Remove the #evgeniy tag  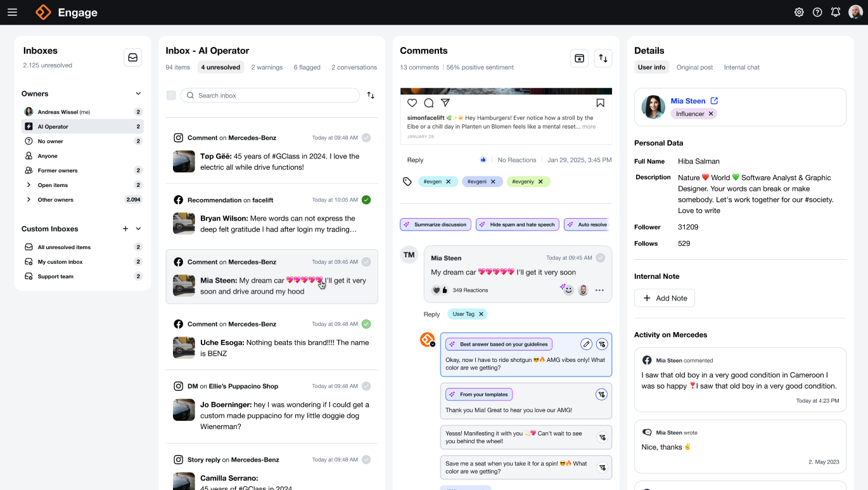pyautogui.click(x=540, y=181)
